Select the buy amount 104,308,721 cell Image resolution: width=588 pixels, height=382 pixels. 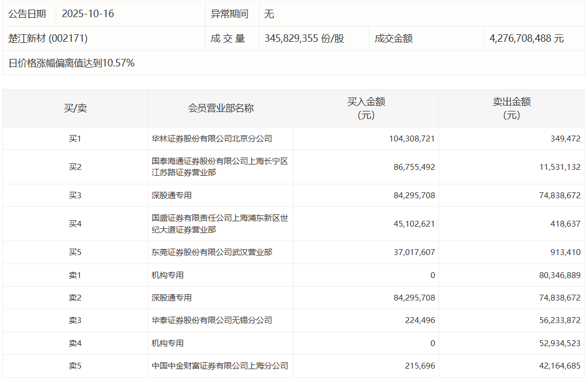click(412, 139)
